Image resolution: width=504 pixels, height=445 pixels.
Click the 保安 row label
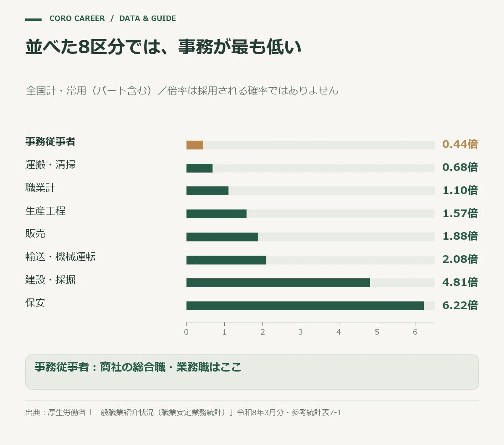(x=35, y=303)
